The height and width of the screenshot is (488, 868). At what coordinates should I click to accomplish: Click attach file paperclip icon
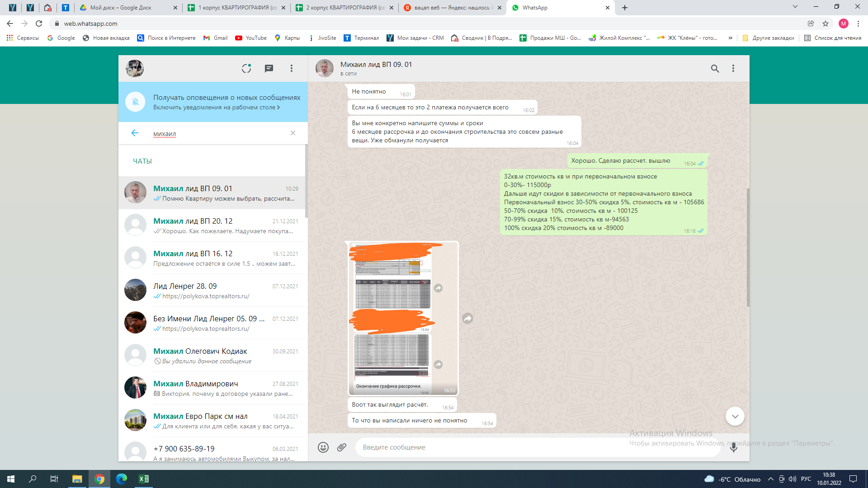(x=342, y=447)
